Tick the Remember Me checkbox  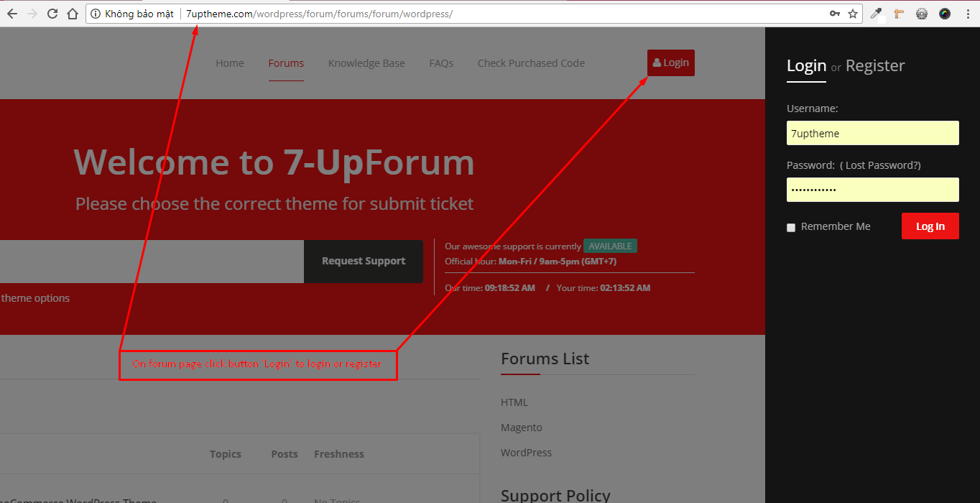791,227
